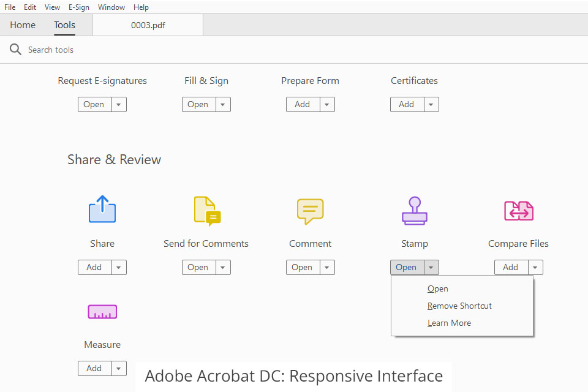The image size is (588, 392).
Task: Open the Request E-signatures tool
Action: [x=95, y=105]
